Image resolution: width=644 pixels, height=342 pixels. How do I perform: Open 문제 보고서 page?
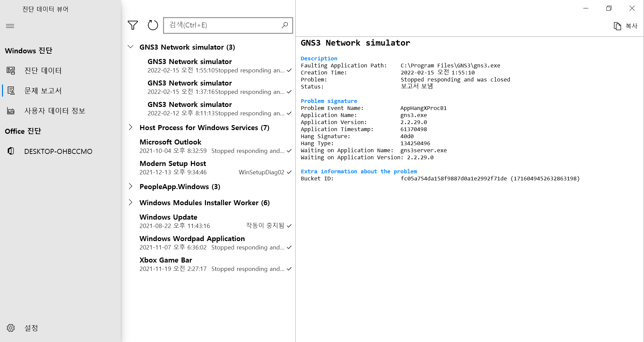click(x=60, y=91)
